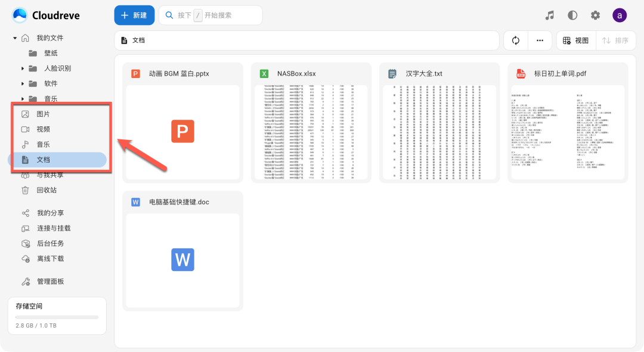This screenshot has height=352, width=644.
Task: Click the red PDF type icon
Action: pyautogui.click(x=521, y=74)
